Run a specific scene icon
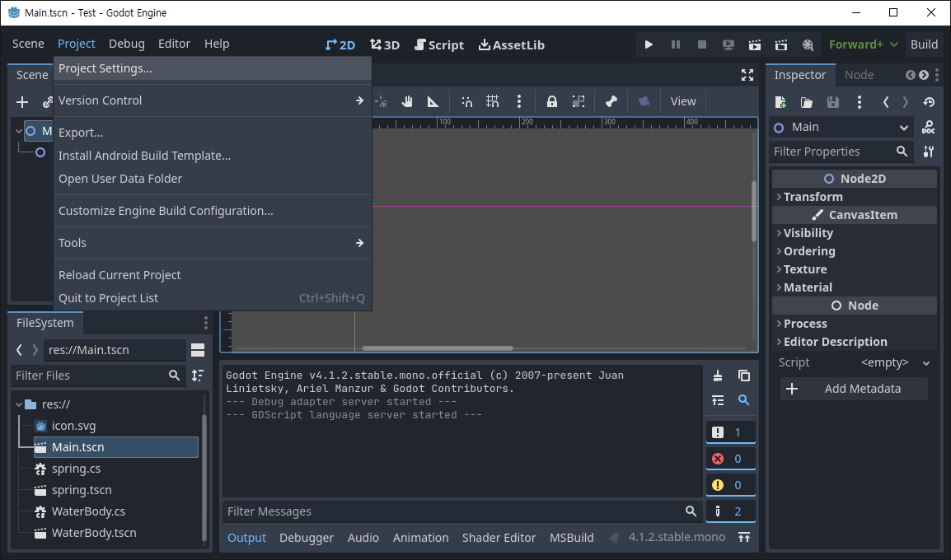 click(x=781, y=44)
